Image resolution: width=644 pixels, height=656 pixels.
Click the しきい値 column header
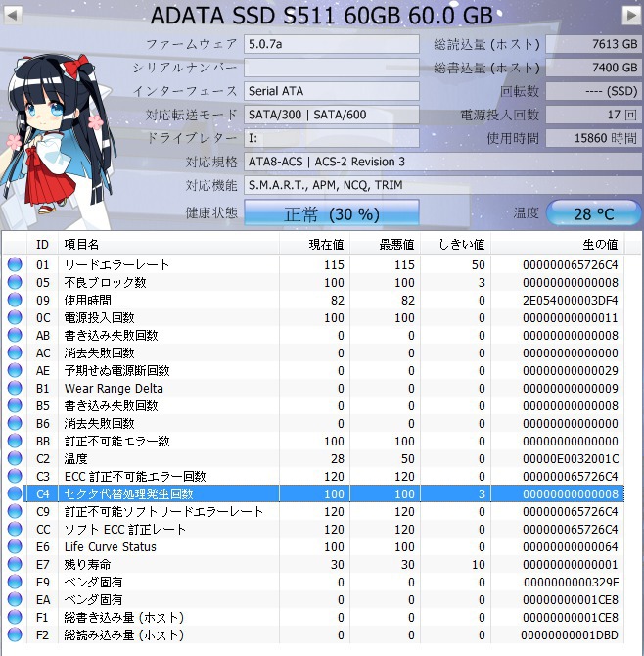click(x=456, y=245)
